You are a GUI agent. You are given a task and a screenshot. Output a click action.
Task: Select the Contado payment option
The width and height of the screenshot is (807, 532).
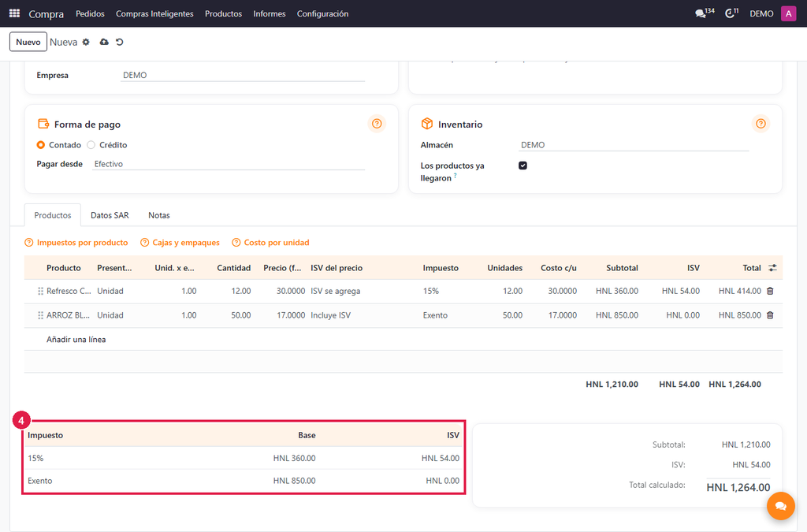[x=41, y=145]
